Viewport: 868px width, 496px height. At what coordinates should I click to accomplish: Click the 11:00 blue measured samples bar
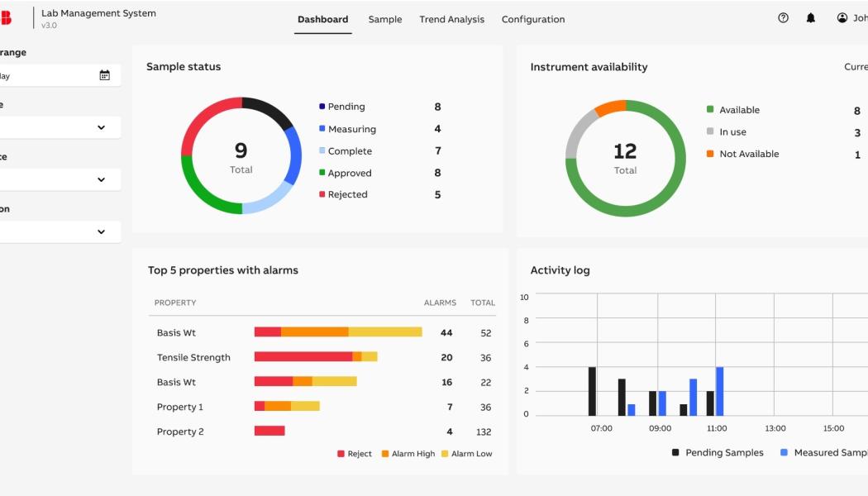pos(720,391)
